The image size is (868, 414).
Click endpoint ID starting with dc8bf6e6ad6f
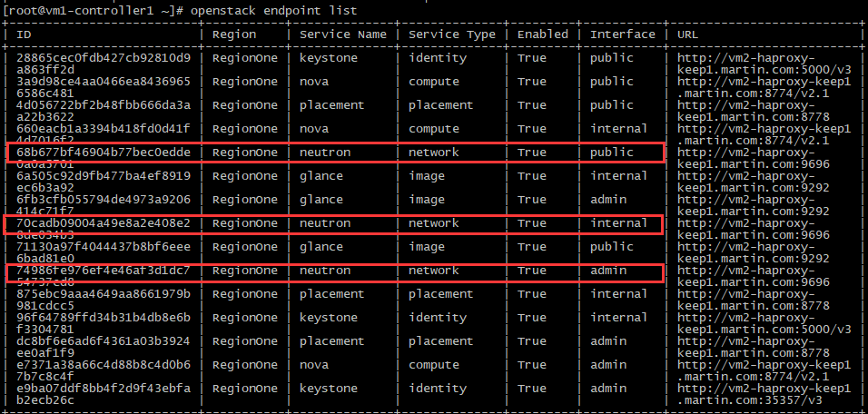pyautogui.click(x=104, y=341)
